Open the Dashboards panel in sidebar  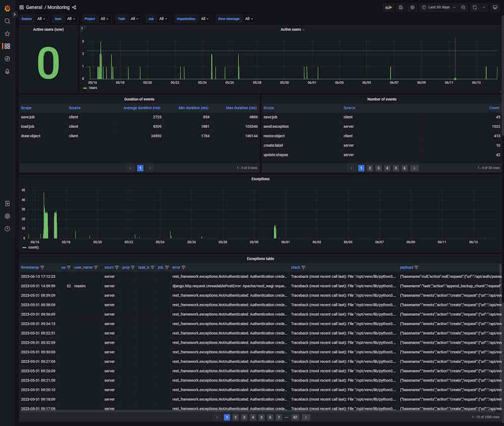pyautogui.click(x=7, y=46)
